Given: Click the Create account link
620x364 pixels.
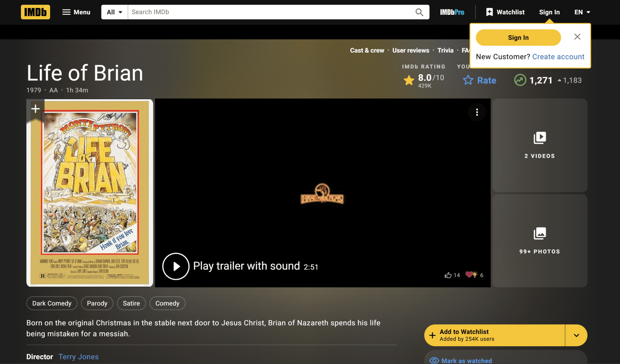Looking at the screenshot, I should coord(558,57).
